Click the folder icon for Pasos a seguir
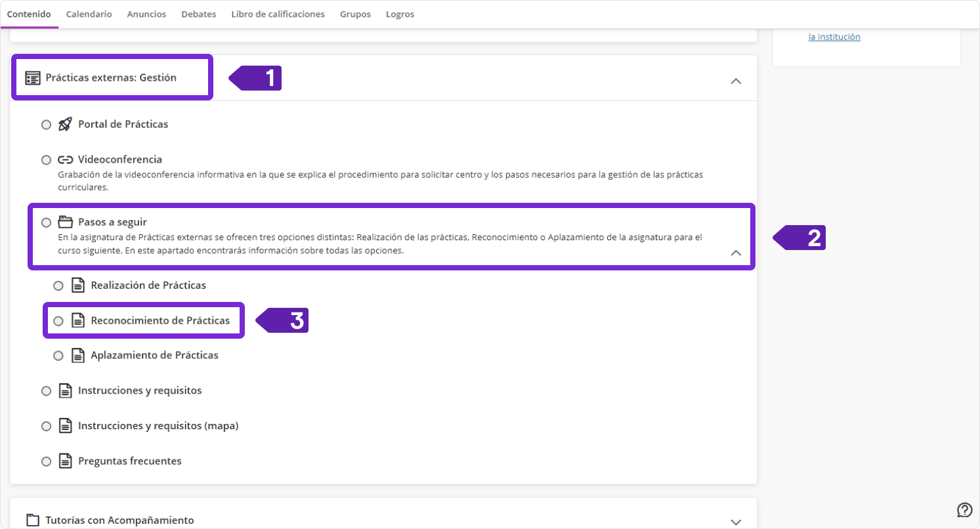The height and width of the screenshot is (529, 980). coord(65,222)
